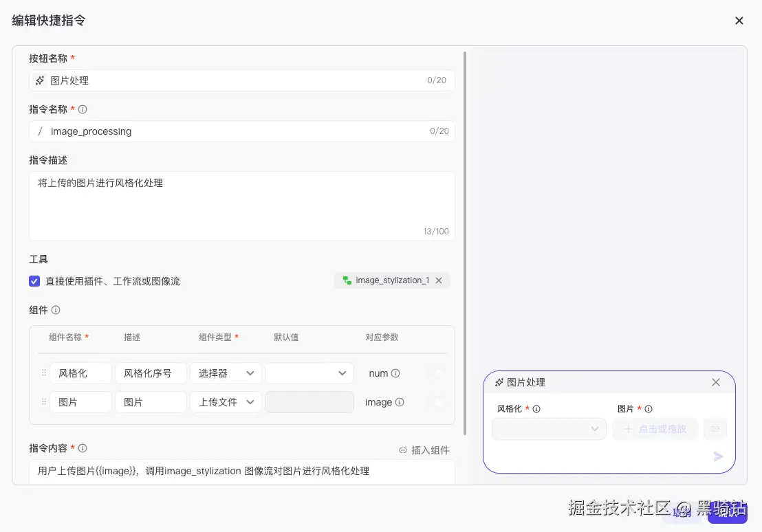Open the 上传文件 component type dropdown
Screen dimensions: 762x532
coord(226,402)
